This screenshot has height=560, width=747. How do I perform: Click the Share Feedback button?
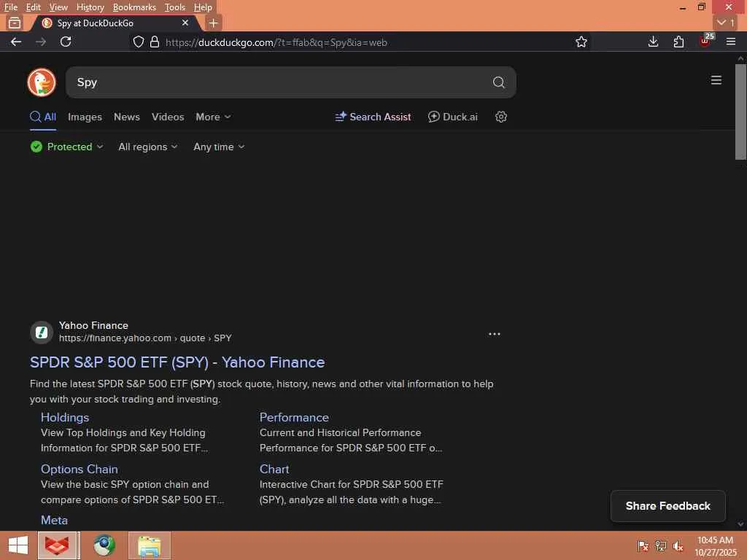point(668,506)
